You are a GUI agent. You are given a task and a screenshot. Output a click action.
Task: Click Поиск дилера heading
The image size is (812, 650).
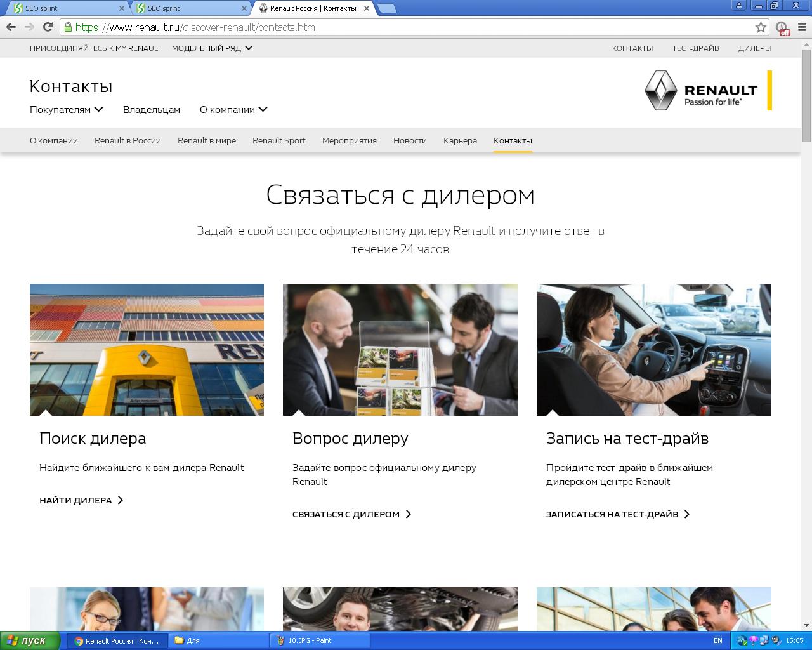93,438
